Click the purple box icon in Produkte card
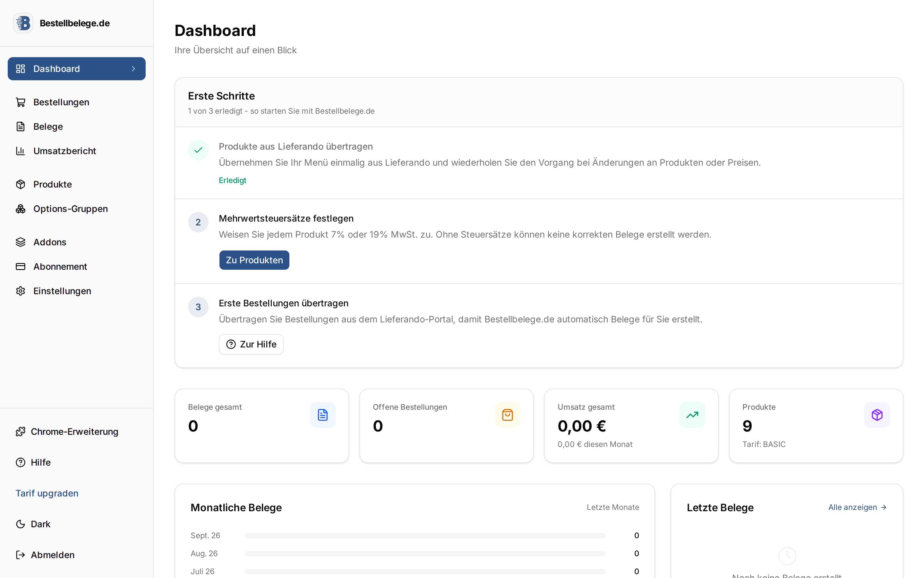The width and height of the screenshot is (924, 578). click(x=877, y=415)
